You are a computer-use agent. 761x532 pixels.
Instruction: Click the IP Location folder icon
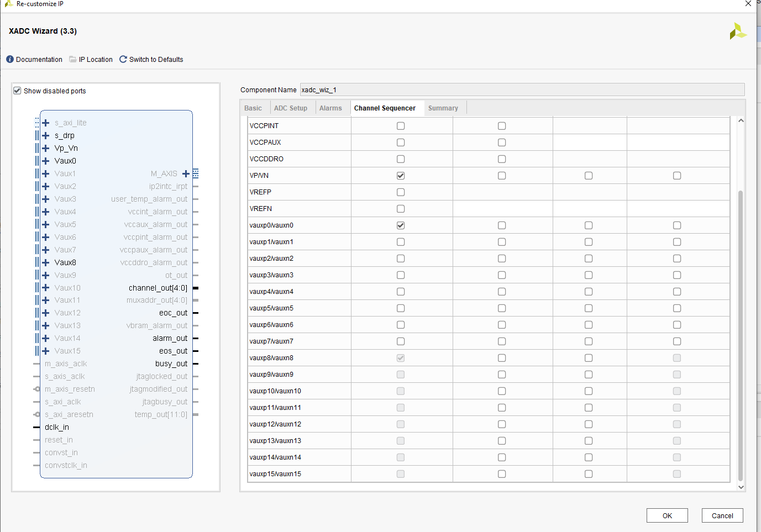pyautogui.click(x=73, y=59)
